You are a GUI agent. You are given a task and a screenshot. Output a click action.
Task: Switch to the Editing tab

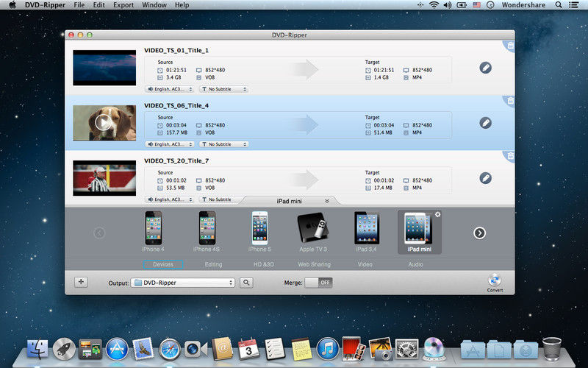(x=213, y=264)
